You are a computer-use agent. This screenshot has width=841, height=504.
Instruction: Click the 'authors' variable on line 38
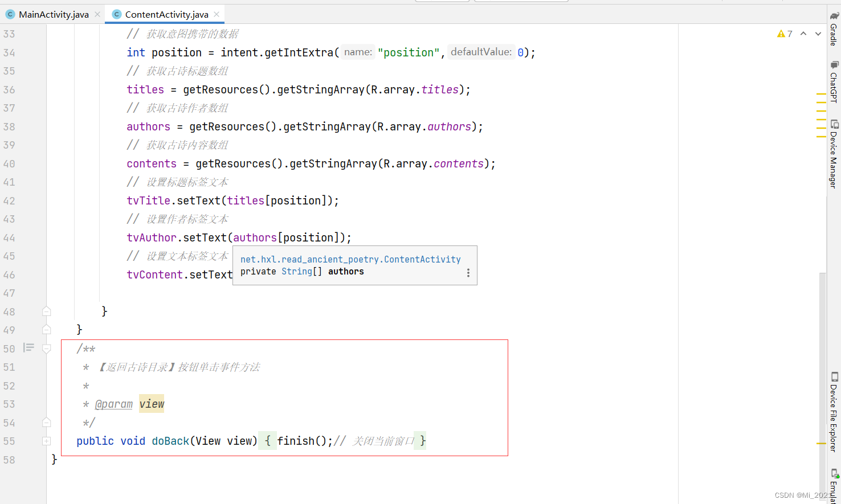[x=148, y=126]
